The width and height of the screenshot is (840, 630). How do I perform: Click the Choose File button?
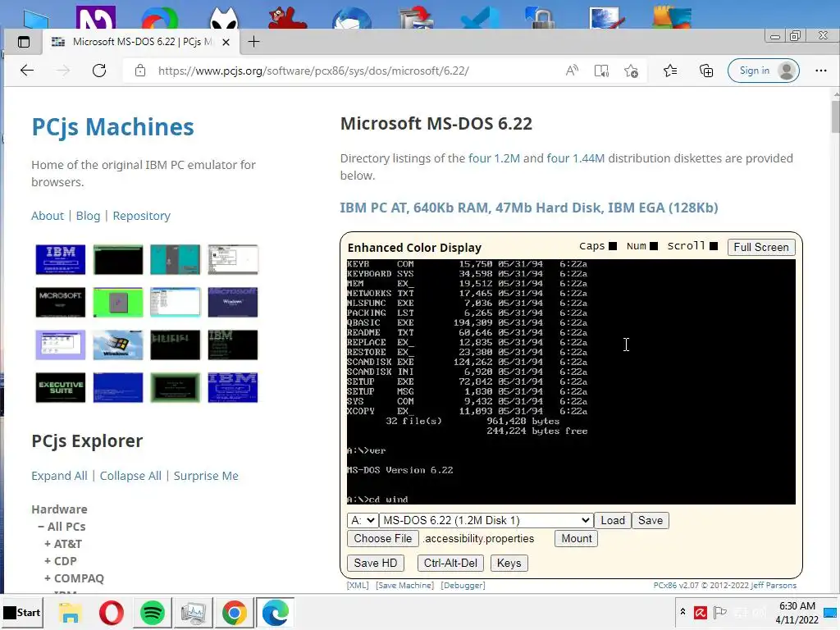(382, 538)
